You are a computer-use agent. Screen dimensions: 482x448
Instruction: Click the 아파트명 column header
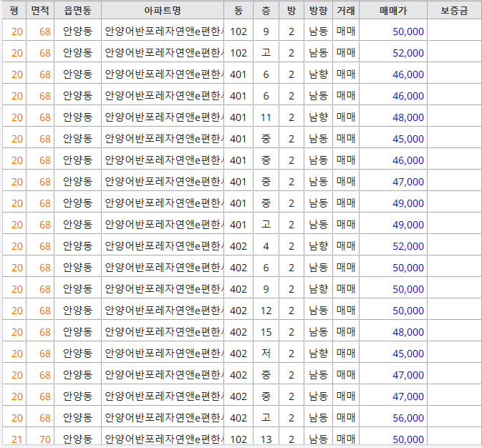[x=163, y=11]
